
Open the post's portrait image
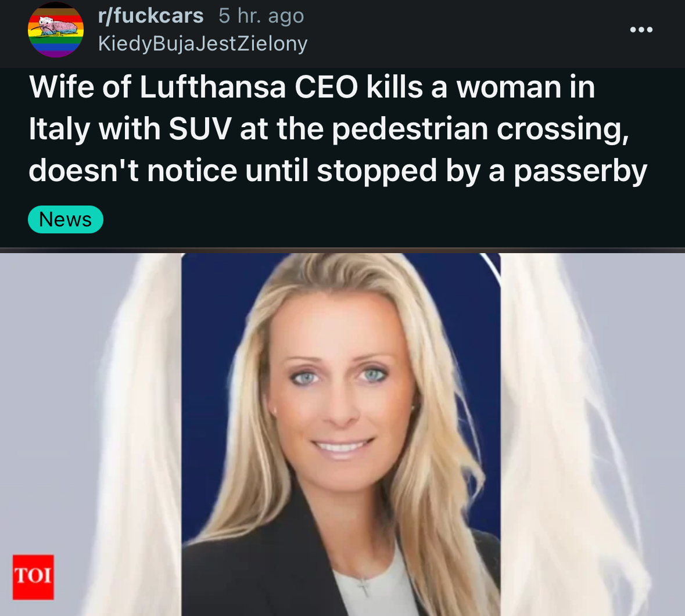click(343, 434)
